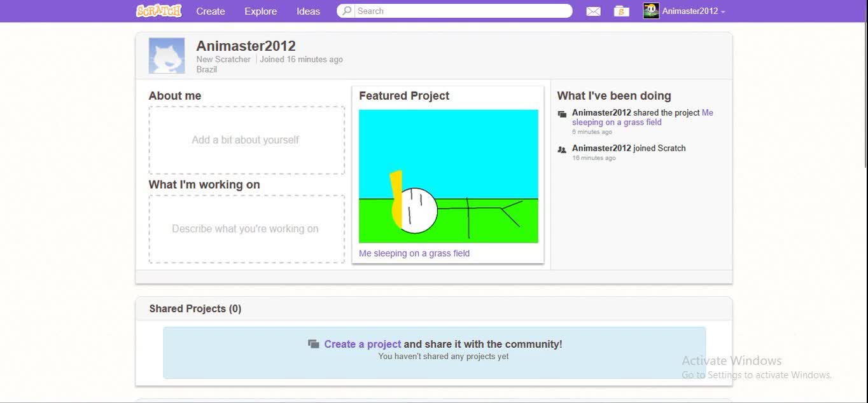Open the Messages envelope icon
868x403 pixels.
[x=593, y=11]
